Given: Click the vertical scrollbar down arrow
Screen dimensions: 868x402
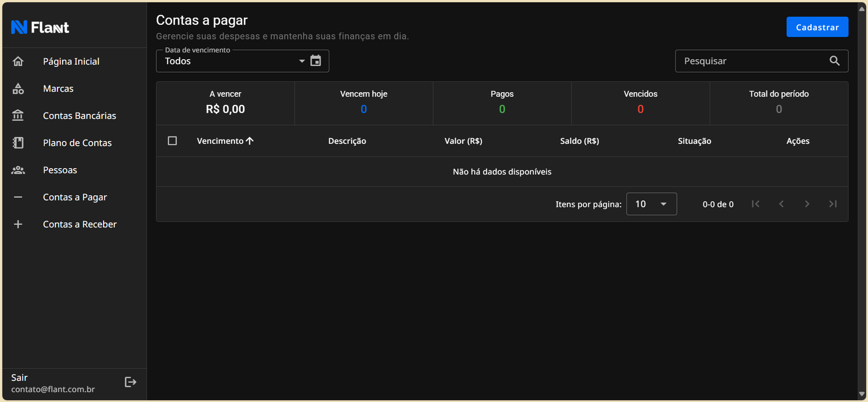Looking at the screenshot, I should click(861, 394).
